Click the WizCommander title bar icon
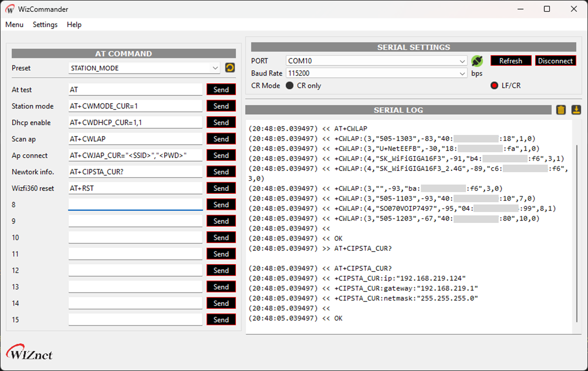The height and width of the screenshot is (371, 588). (x=9, y=9)
